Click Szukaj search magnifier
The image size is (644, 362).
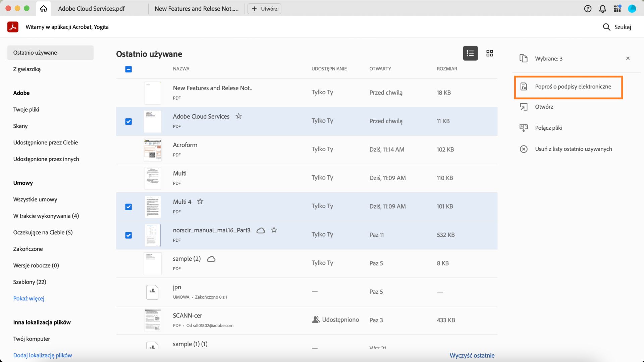click(606, 27)
